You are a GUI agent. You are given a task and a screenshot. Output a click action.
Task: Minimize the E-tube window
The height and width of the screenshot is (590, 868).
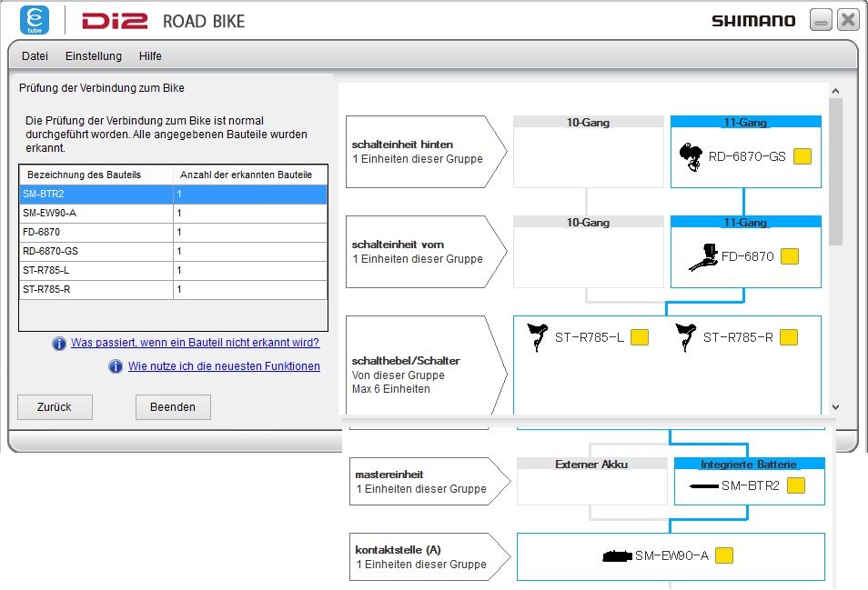[821, 21]
